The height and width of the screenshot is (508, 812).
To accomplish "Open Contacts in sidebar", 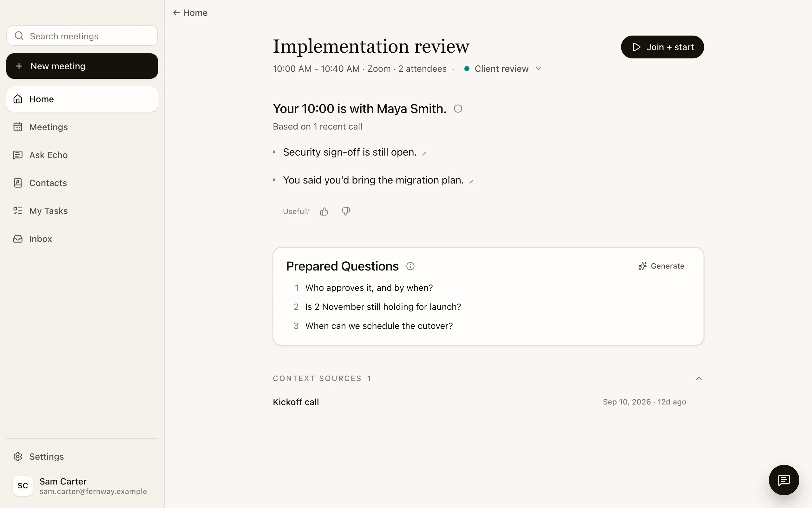I will (x=82, y=183).
